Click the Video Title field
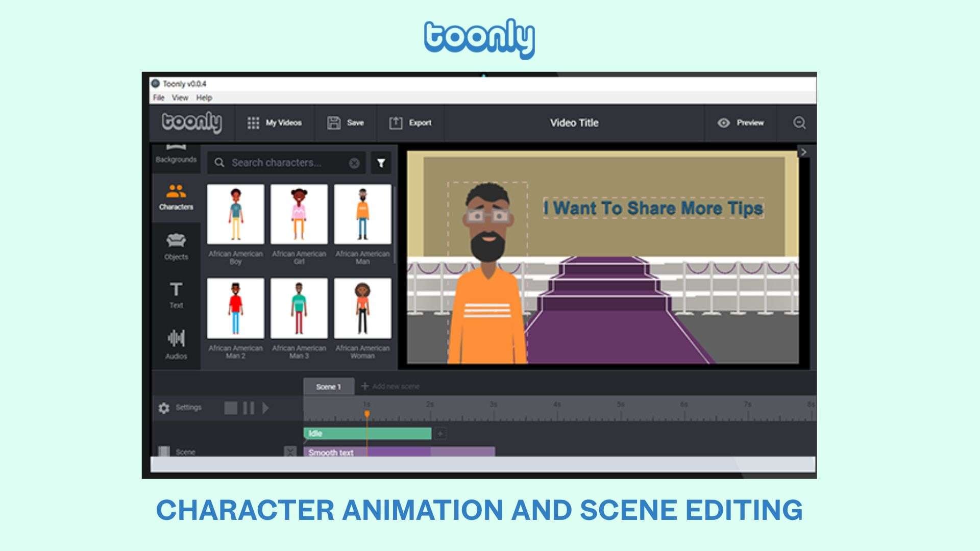The image size is (980, 551). tap(574, 123)
